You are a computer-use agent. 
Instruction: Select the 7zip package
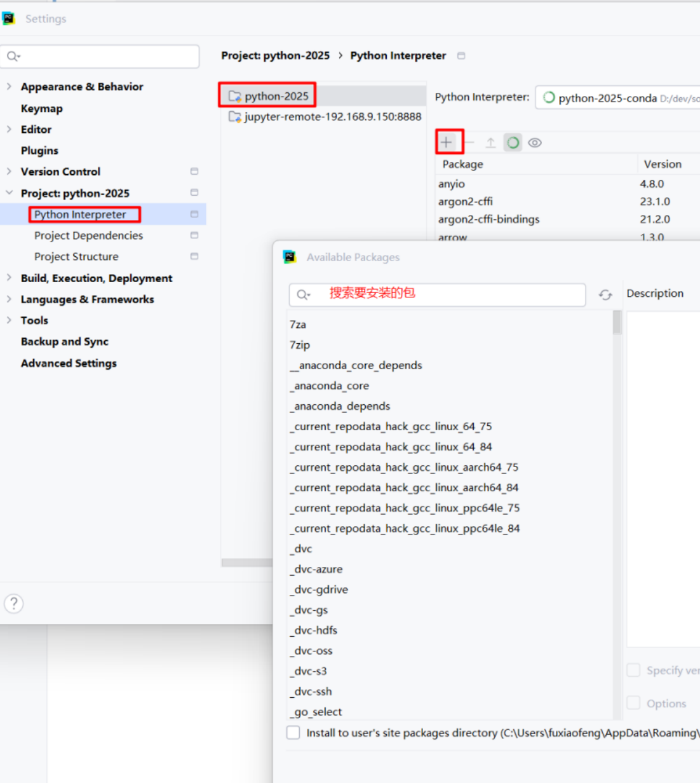[450, 344]
